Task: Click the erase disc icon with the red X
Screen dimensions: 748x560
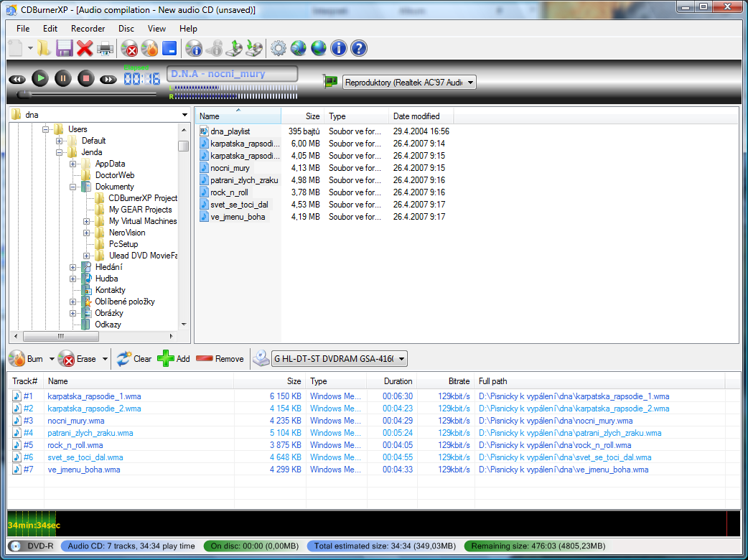Action: pos(129,48)
